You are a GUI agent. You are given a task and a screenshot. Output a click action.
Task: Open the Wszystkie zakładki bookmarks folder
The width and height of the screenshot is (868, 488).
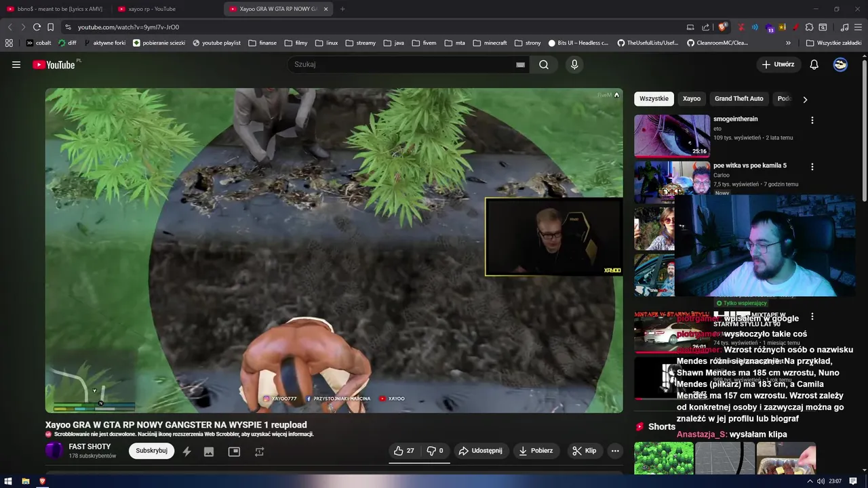coord(834,43)
